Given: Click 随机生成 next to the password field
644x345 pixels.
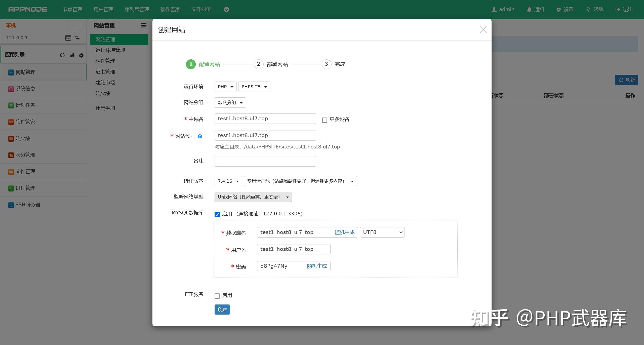Looking at the screenshot, I should tap(317, 266).
